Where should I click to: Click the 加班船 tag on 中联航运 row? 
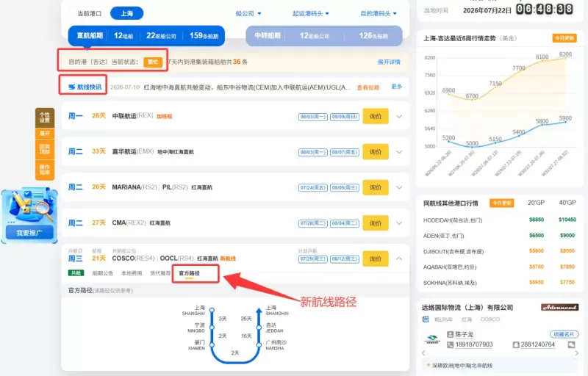(164, 117)
